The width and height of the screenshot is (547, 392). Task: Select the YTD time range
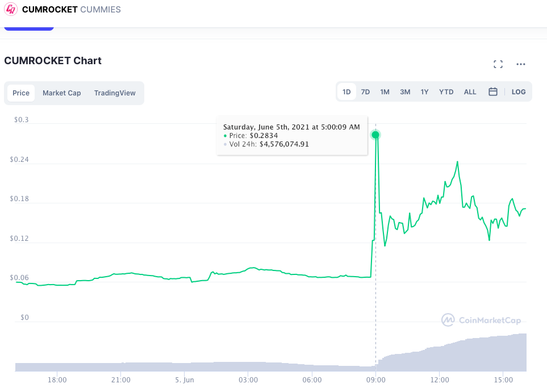click(446, 92)
